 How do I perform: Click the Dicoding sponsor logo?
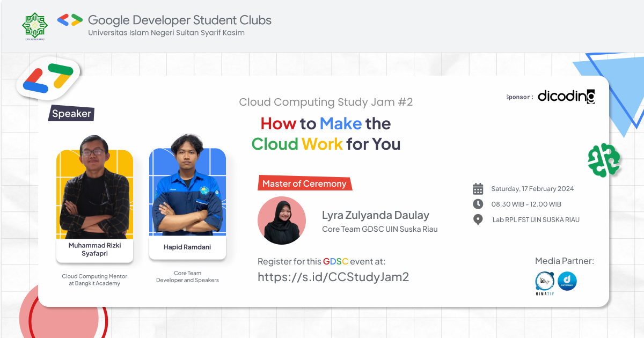pos(566,97)
